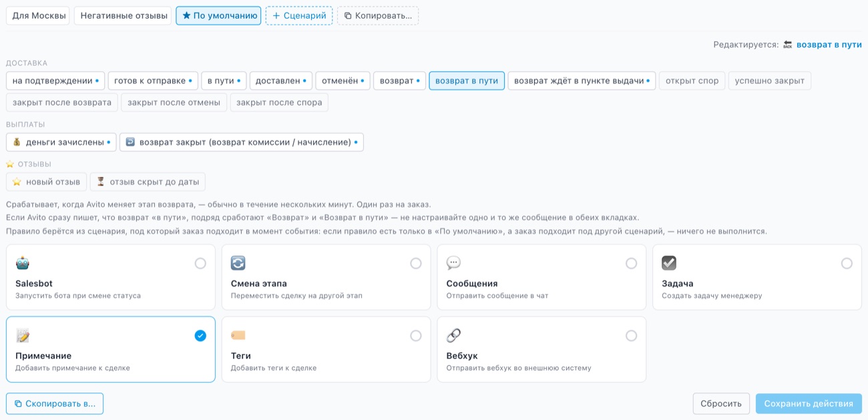Open the закрыт после отмены tab
The height and width of the screenshot is (420, 868).
coord(174,102)
